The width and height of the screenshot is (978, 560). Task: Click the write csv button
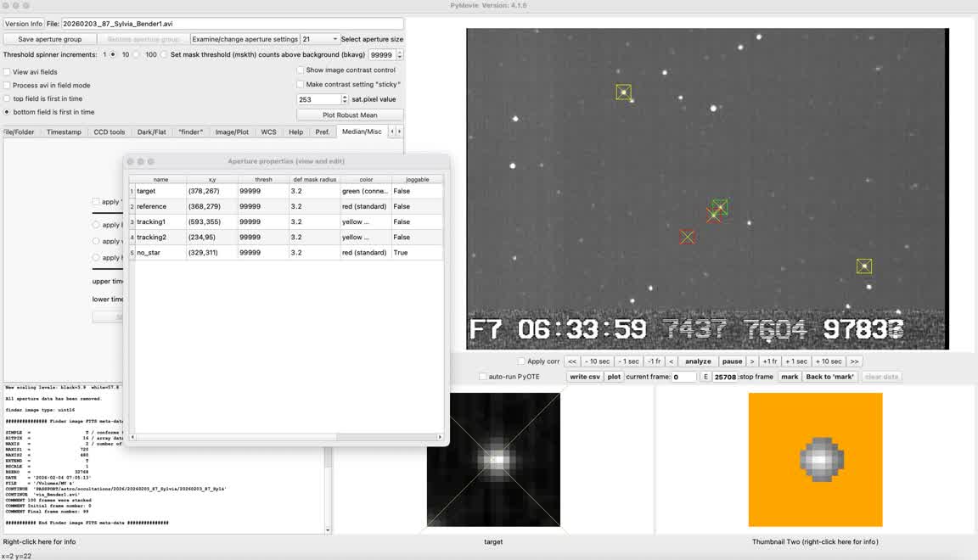coord(584,377)
